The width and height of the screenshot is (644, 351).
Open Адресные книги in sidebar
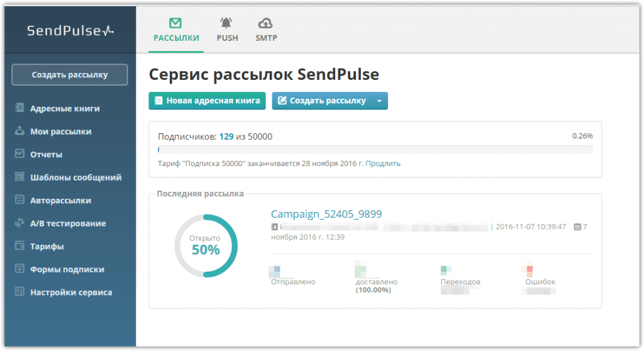(x=65, y=108)
